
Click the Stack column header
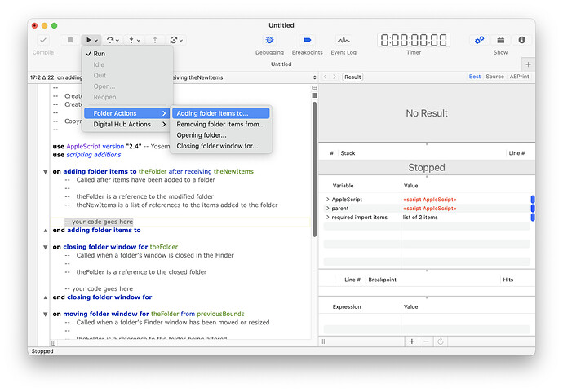tap(348, 153)
